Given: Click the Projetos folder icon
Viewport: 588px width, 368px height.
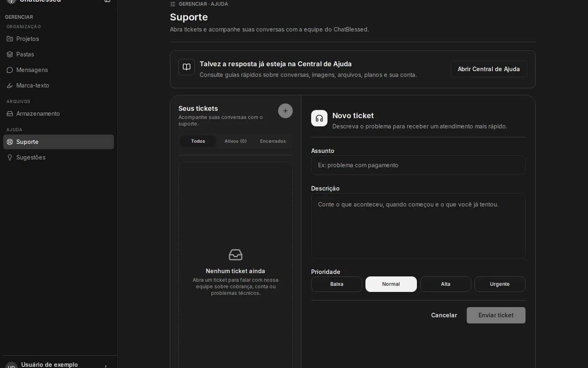Looking at the screenshot, I should [x=10, y=39].
